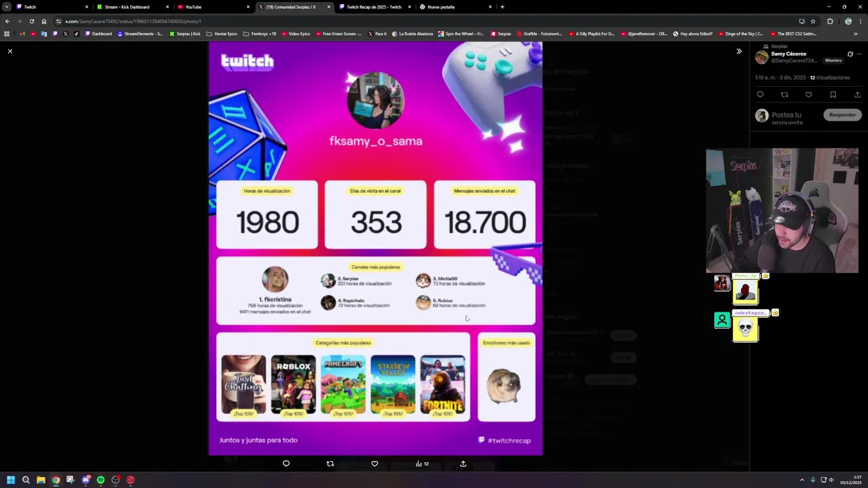Open Discord from the taskbar
This screenshot has width=868, height=488.
coord(85,480)
